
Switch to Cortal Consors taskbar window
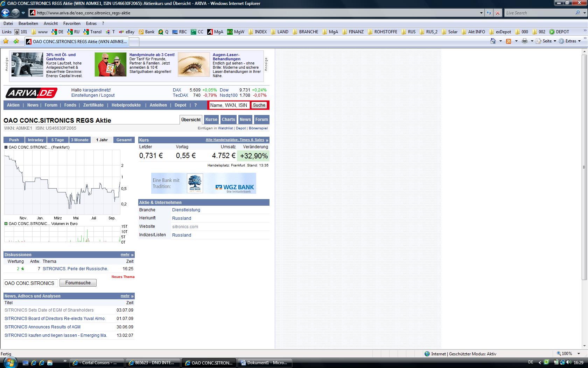click(97, 363)
